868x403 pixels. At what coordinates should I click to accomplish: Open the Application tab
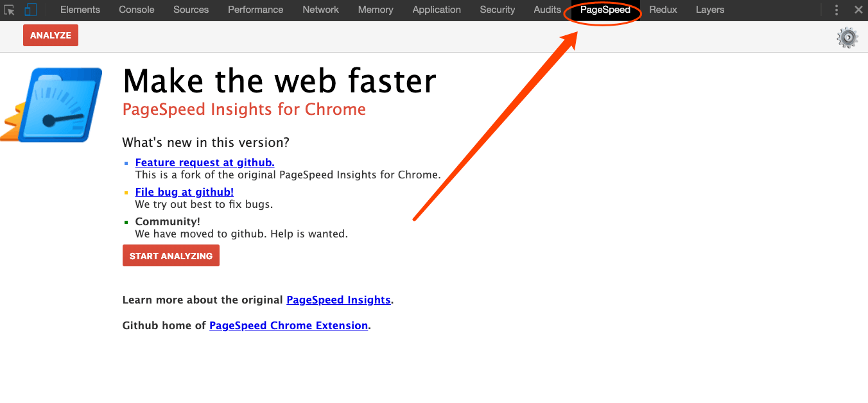[437, 10]
